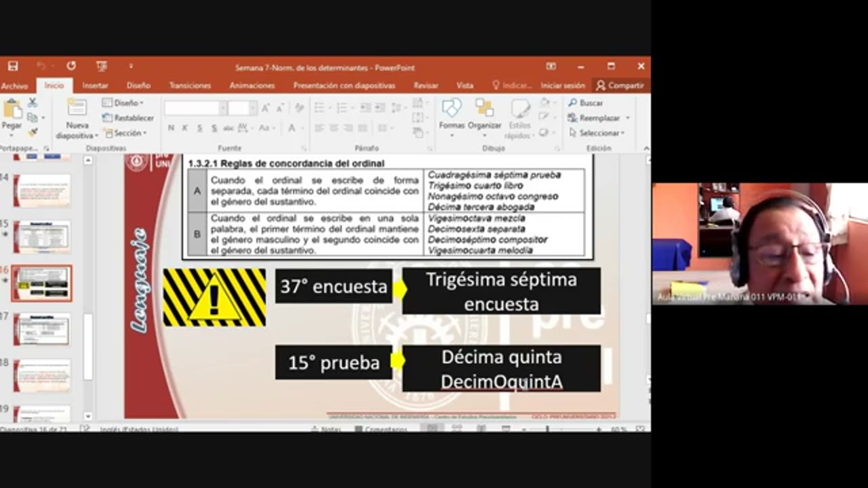Click the increase indent icon
868x488 pixels.
point(379,108)
